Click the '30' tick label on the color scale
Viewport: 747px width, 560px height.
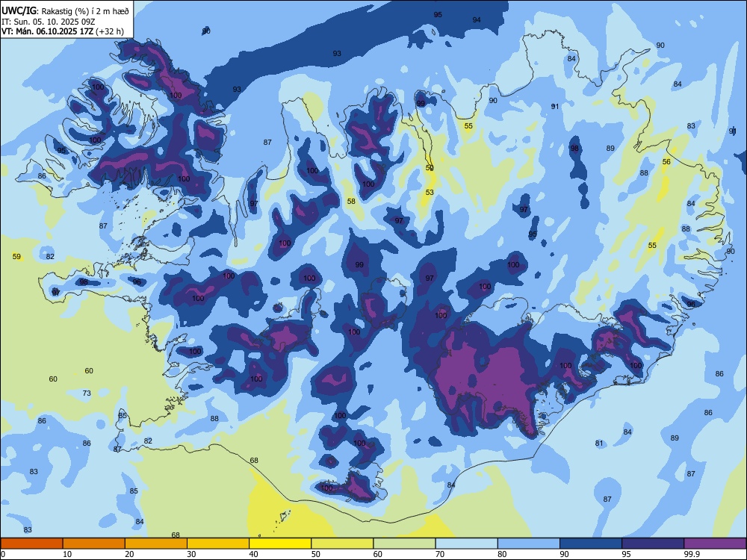(x=191, y=554)
